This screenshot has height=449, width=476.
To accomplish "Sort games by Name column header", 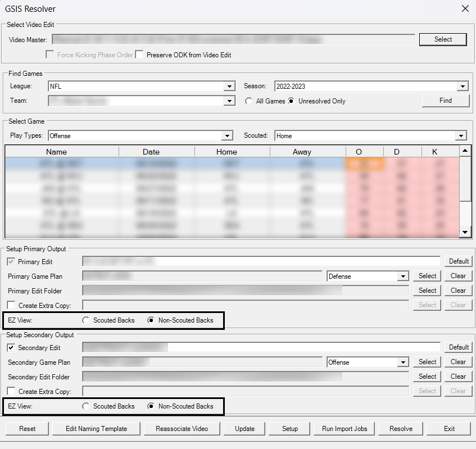I will (56, 152).
